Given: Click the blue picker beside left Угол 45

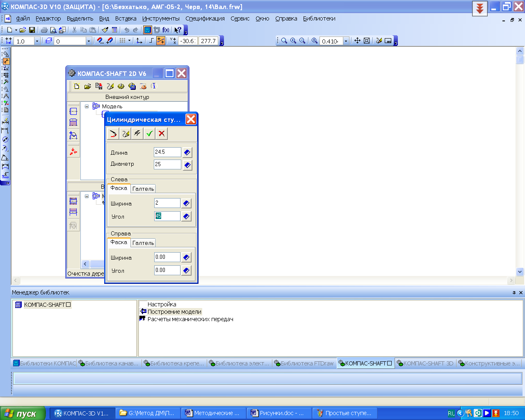Looking at the screenshot, I should [186, 216].
